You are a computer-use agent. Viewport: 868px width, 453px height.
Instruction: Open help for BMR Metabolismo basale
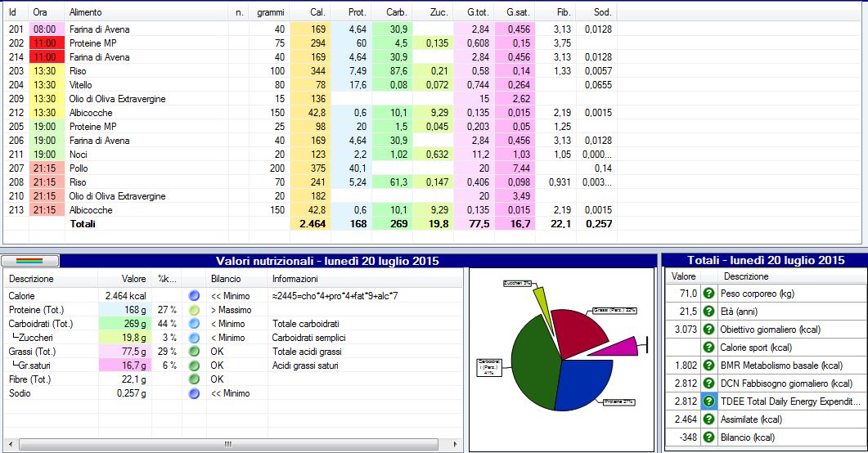709,366
